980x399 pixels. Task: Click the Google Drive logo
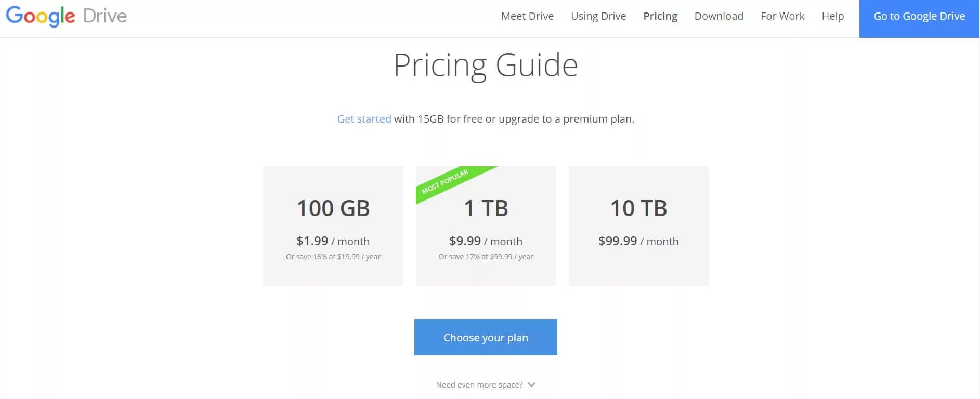coord(66,16)
